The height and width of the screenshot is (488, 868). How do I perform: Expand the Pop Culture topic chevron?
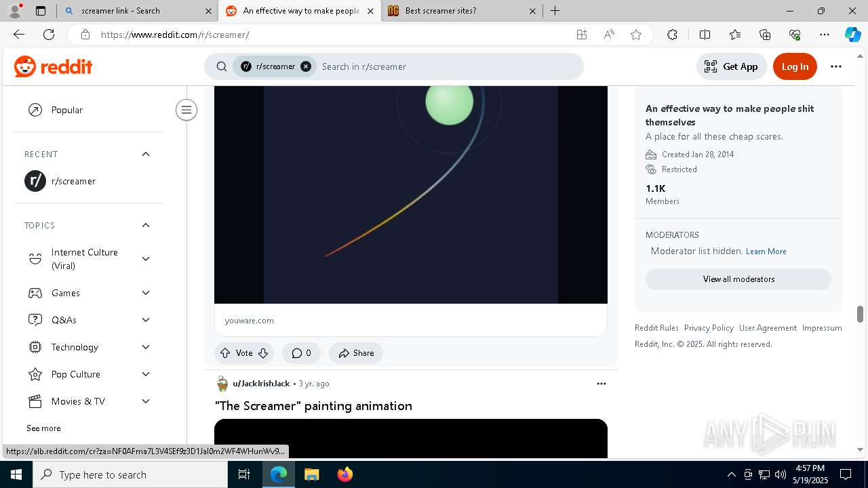click(x=146, y=374)
